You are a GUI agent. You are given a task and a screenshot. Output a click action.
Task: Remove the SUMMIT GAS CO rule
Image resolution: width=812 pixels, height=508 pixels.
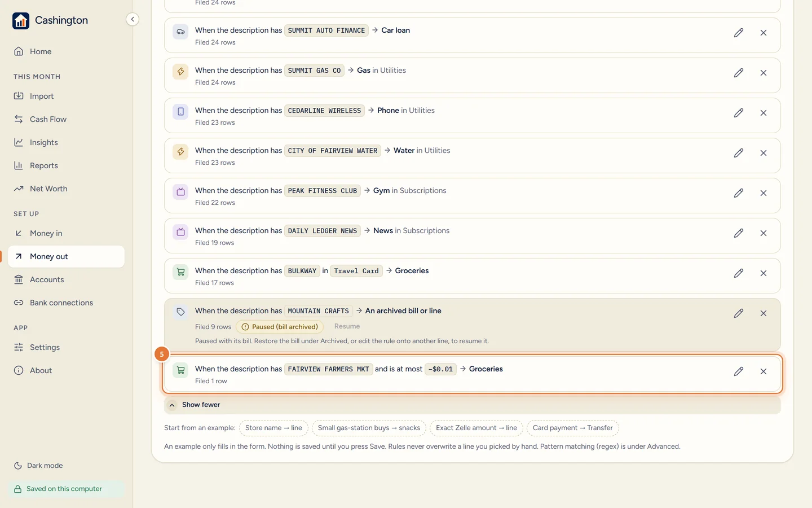point(764,73)
